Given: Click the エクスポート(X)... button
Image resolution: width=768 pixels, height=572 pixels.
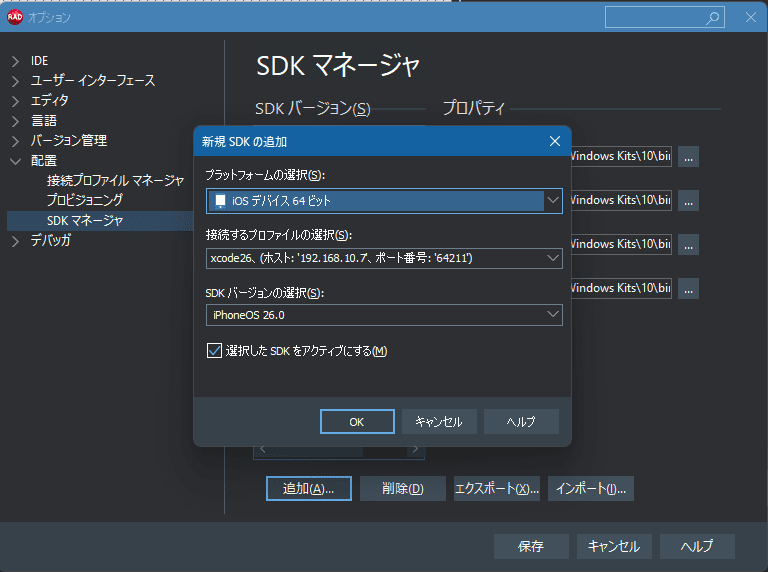Looking at the screenshot, I should [x=497, y=489].
